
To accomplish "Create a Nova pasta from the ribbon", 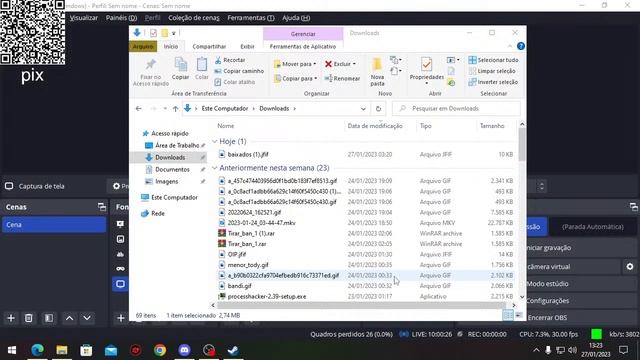I will pos(377,71).
